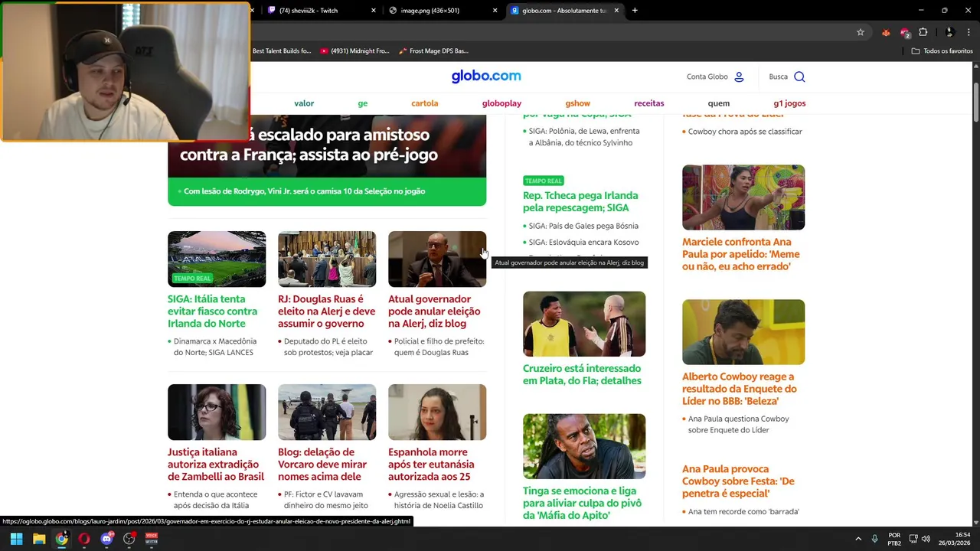The width and height of the screenshot is (980, 551).
Task: Open the Cruzeiro Plata article image
Action: tap(584, 324)
